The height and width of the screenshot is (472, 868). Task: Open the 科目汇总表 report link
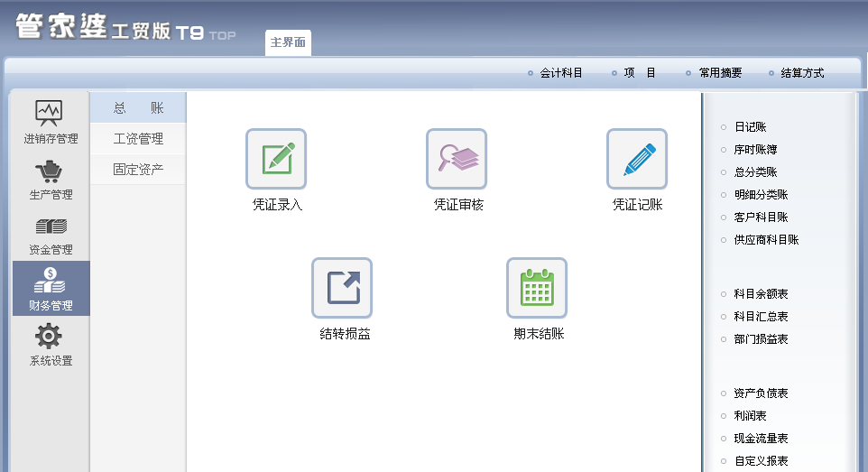click(762, 317)
